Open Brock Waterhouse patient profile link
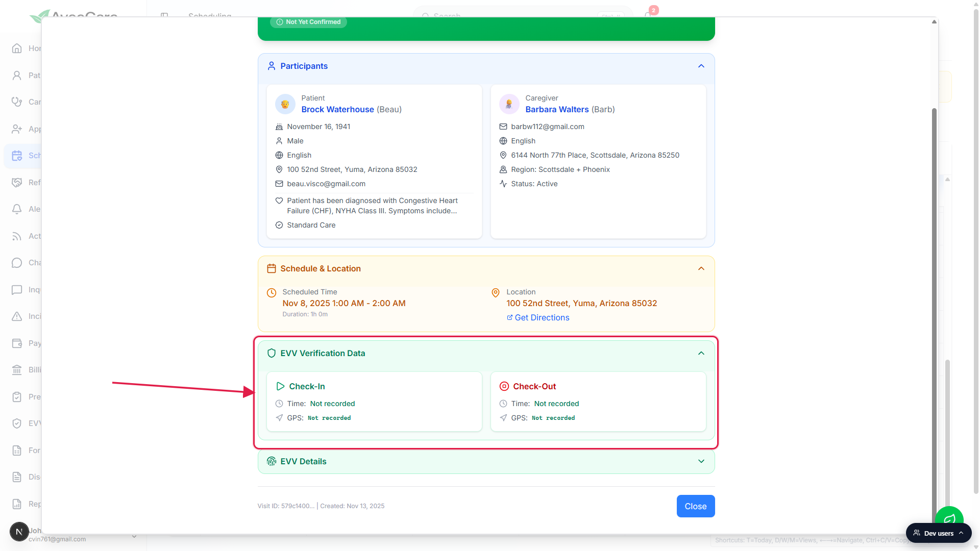The width and height of the screenshot is (980, 551). point(337,109)
